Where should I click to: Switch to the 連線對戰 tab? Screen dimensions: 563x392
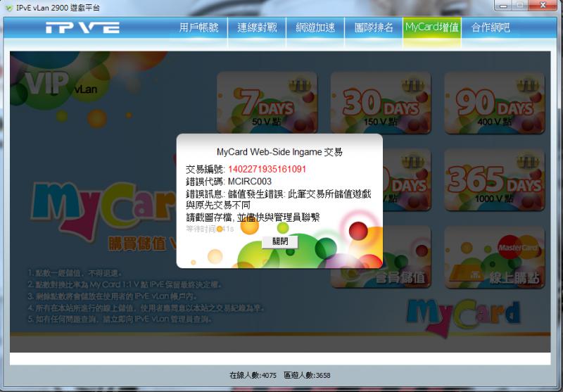(x=257, y=27)
